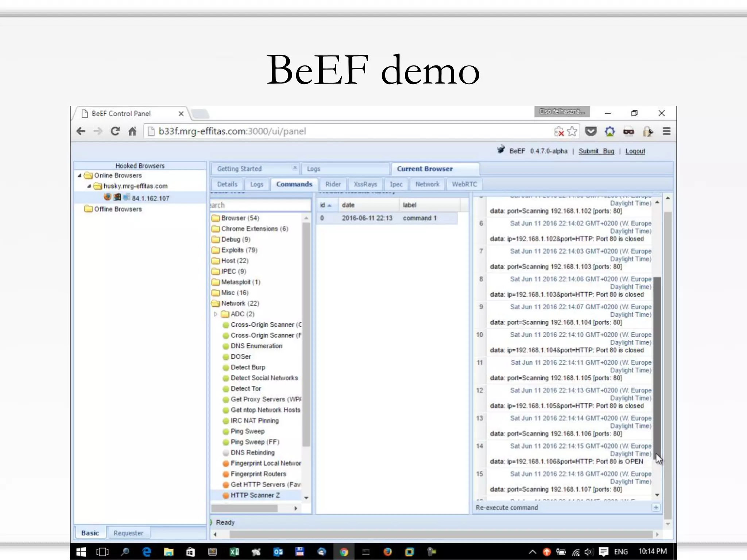
Task: Open the Pocket extension icon
Action: 591,131
